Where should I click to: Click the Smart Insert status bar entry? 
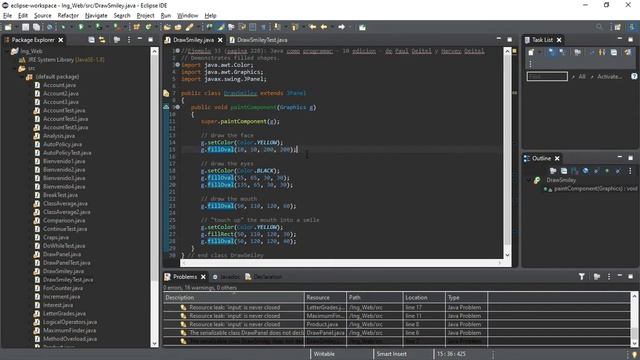391,354
